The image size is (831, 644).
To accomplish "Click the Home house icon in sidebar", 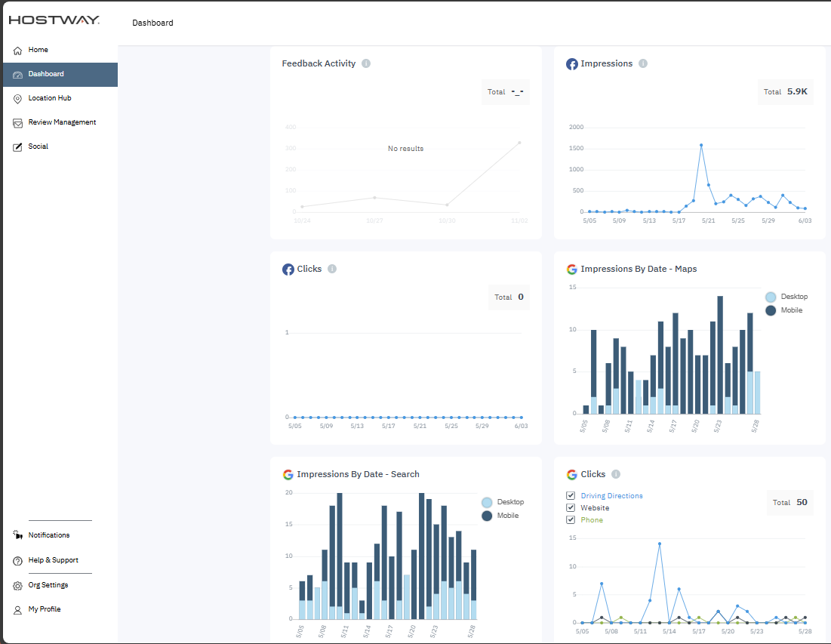I will (18, 51).
